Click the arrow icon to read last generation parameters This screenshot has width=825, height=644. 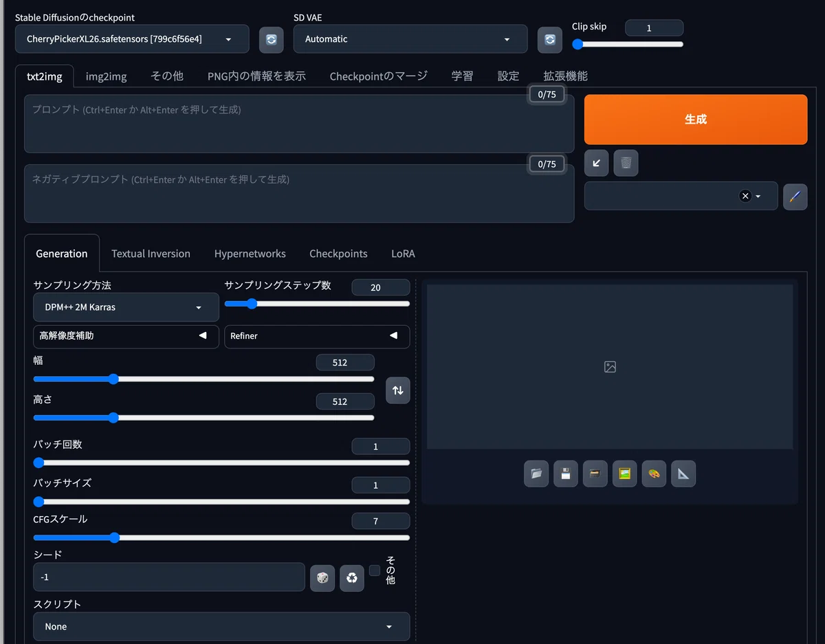596,163
